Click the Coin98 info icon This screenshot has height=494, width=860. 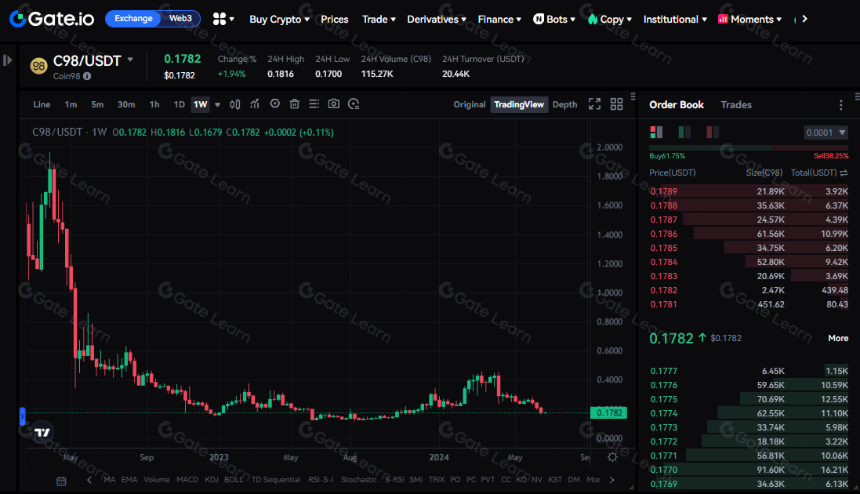[87, 76]
